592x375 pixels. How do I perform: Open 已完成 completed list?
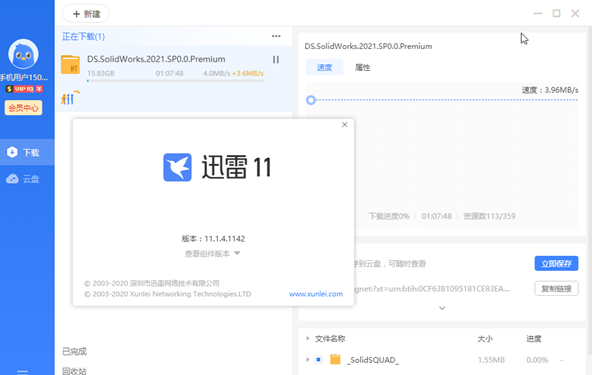click(x=74, y=352)
